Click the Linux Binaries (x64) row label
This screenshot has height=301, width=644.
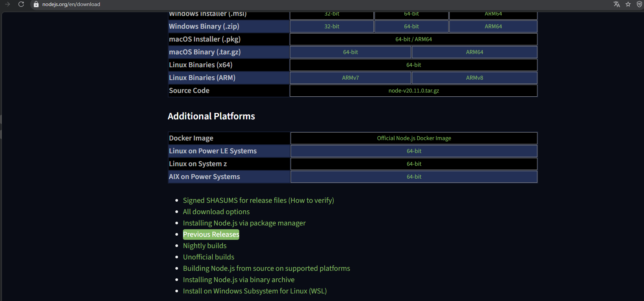click(201, 65)
